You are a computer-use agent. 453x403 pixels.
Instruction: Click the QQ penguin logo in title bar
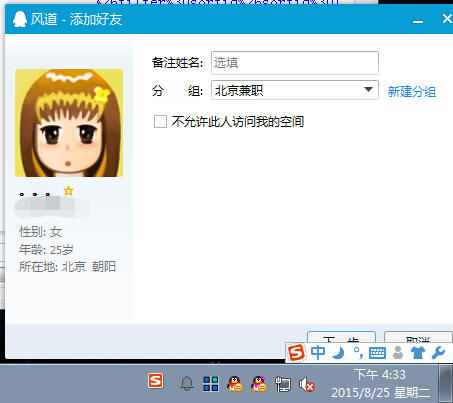point(20,19)
